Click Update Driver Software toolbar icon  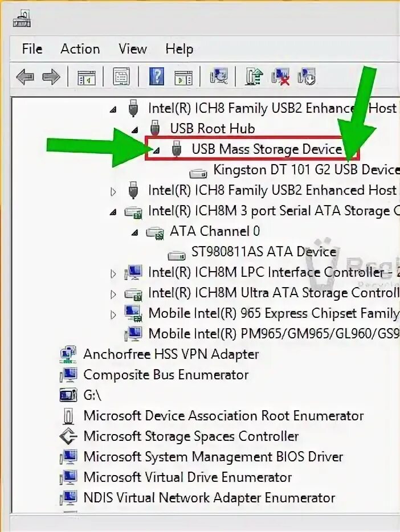click(x=254, y=77)
